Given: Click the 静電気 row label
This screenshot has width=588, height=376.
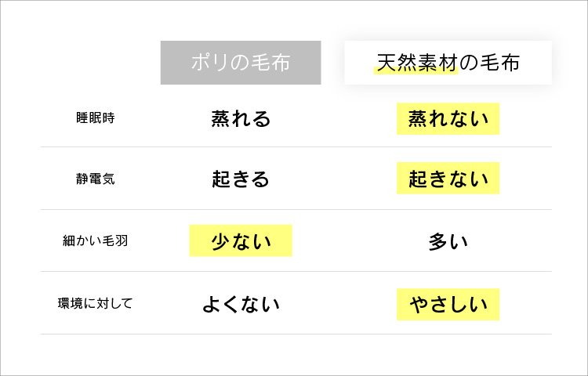Looking at the screenshot, I should point(90,179).
